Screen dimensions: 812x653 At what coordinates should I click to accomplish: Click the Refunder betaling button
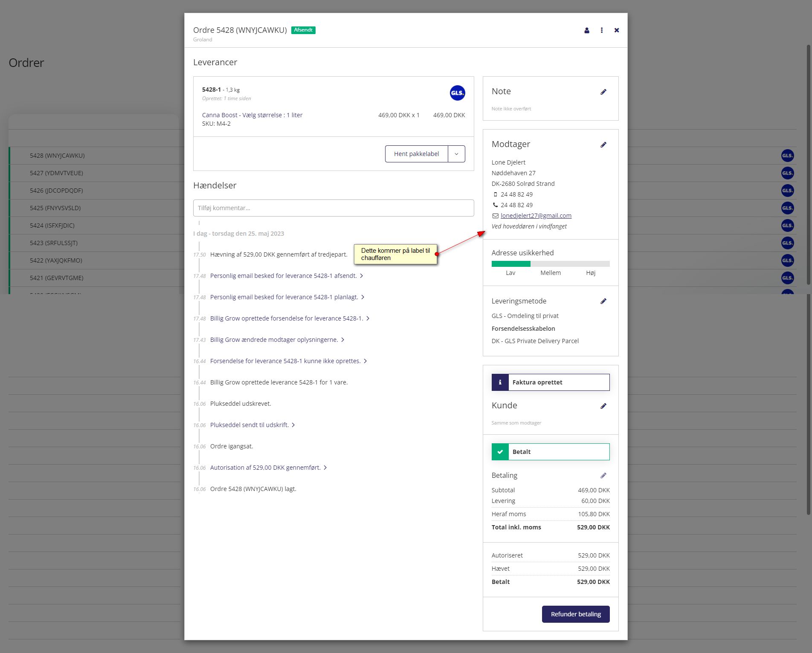coord(576,614)
